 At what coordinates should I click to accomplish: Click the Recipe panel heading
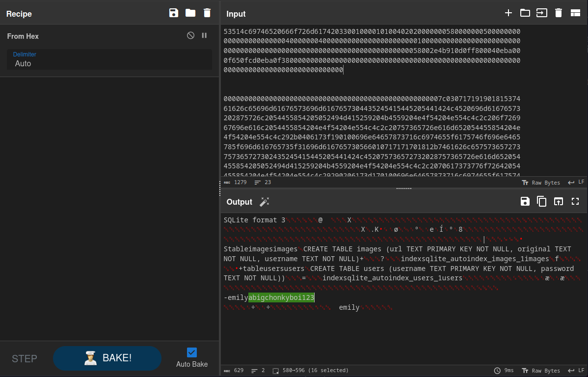[19, 14]
